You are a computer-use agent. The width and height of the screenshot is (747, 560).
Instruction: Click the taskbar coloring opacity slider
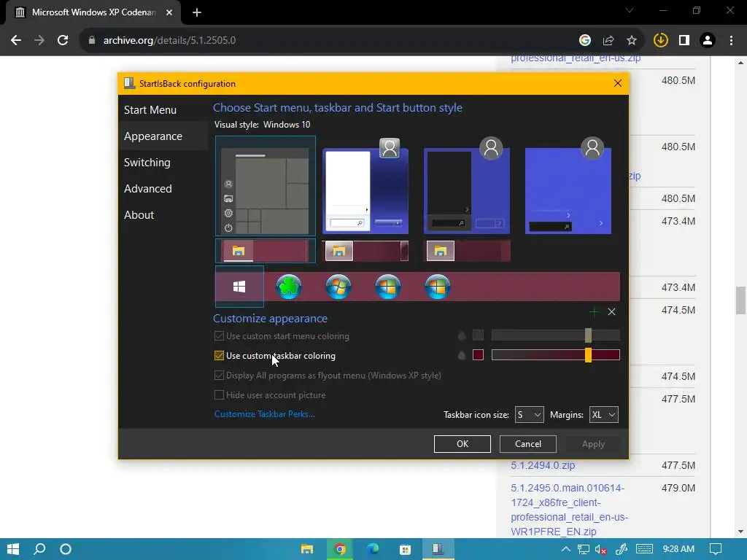pos(555,355)
